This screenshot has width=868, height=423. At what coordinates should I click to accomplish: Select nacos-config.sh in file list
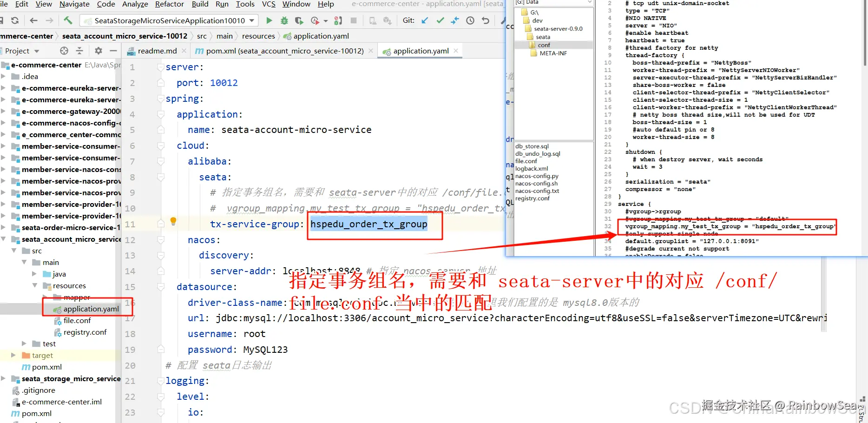pyautogui.click(x=537, y=183)
